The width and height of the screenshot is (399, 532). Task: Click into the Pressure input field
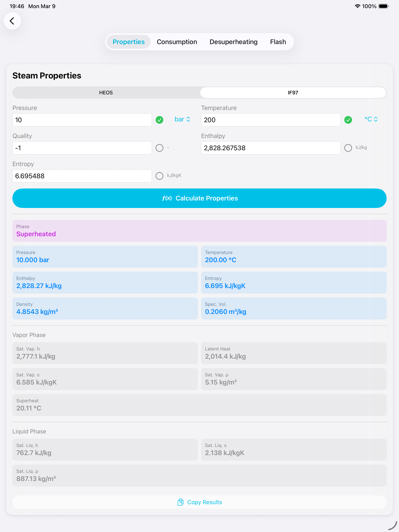[x=82, y=120]
